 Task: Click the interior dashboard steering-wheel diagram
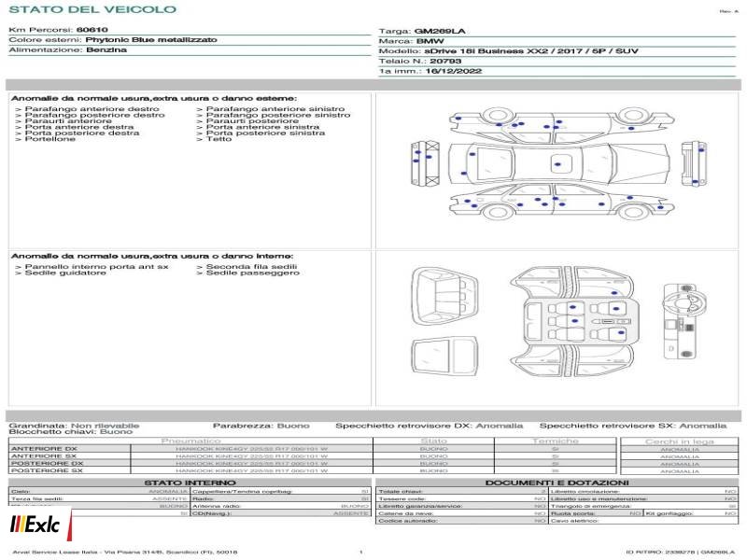point(684,321)
